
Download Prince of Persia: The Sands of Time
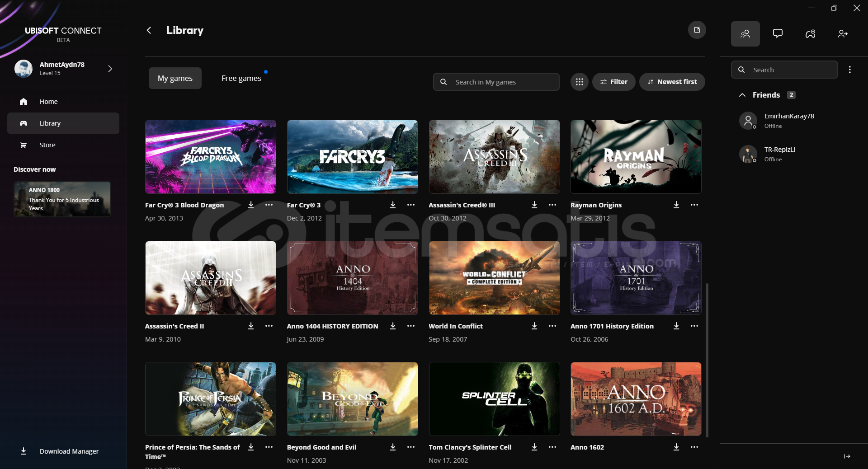coord(251,447)
